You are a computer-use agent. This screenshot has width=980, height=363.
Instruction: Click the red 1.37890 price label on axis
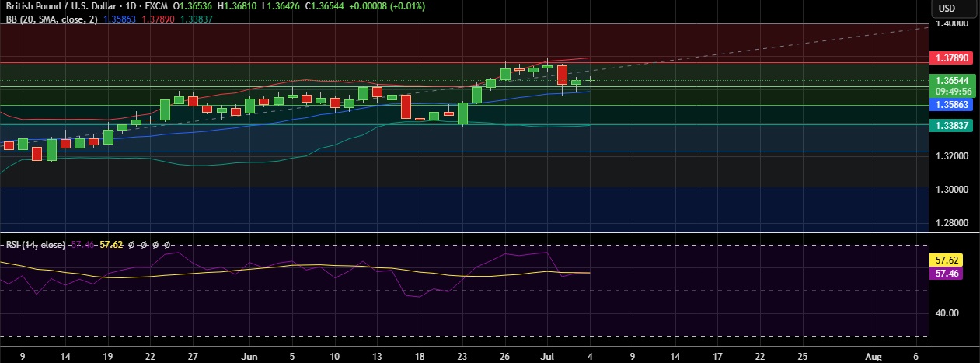951,58
